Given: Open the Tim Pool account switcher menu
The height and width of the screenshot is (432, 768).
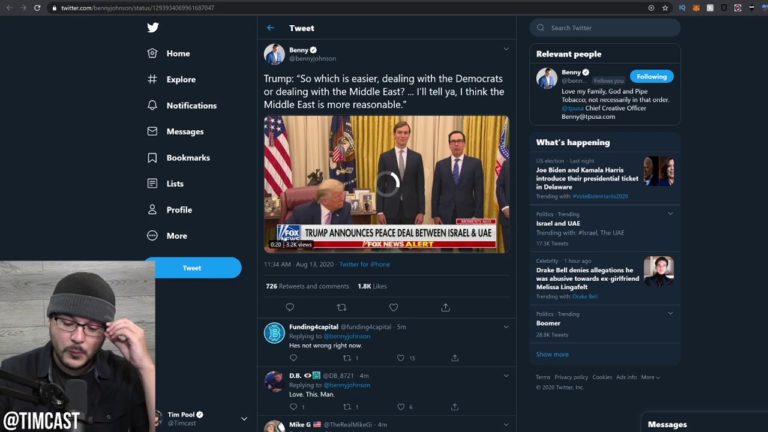Looking at the screenshot, I should 244,419.
